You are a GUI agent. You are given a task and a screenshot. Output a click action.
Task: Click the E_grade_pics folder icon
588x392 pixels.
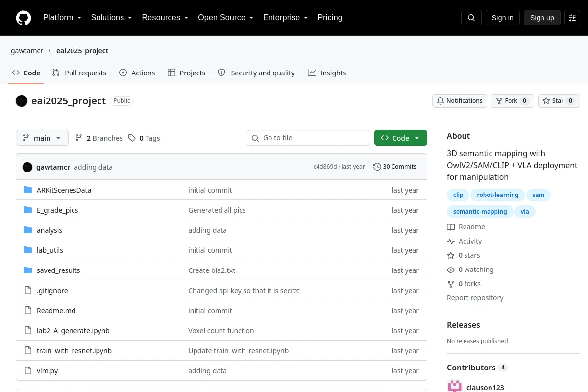28,210
